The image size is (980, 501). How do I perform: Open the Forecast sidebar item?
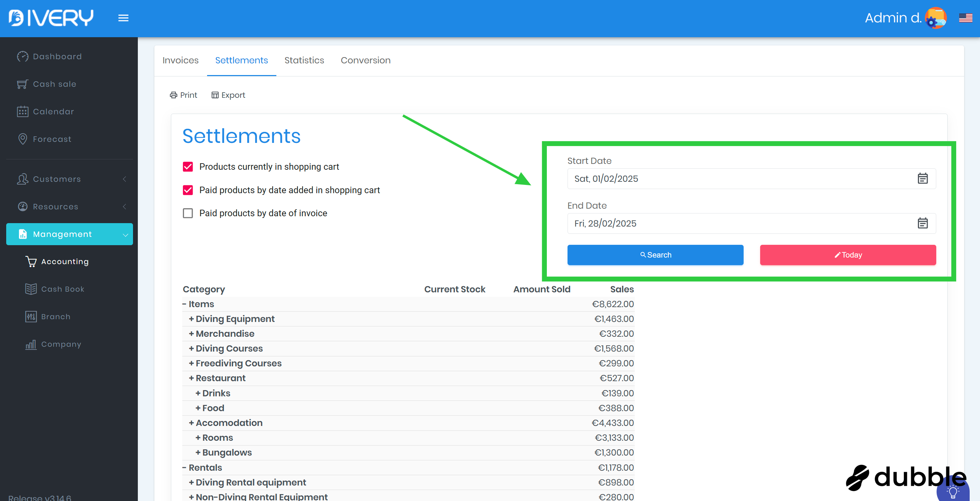click(x=52, y=139)
